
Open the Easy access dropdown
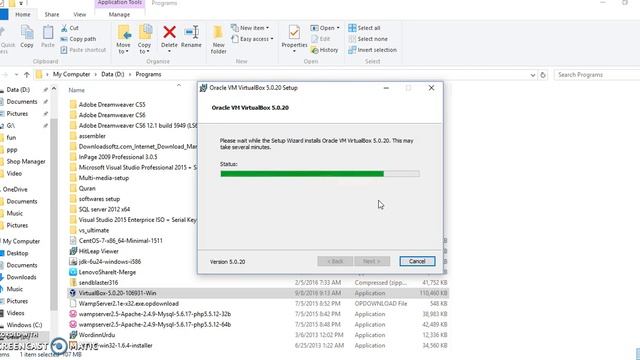252,39
